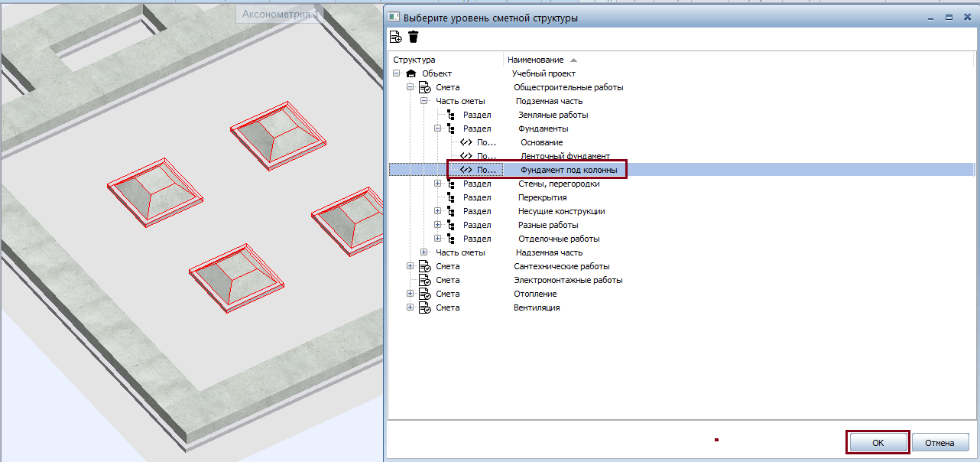The height and width of the screenshot is (462, 980).
Task: Click the trash delete icon
Action: (x=414, y=37)
